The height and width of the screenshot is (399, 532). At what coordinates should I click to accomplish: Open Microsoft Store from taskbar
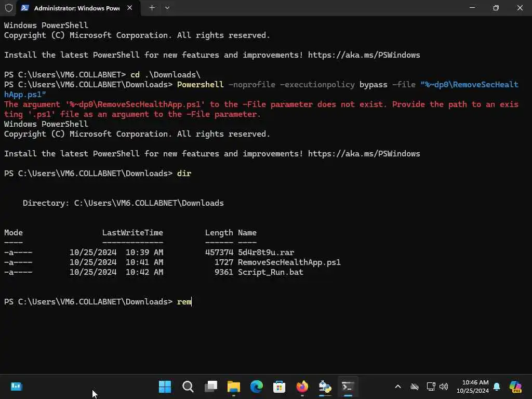(x=279, y=387)
